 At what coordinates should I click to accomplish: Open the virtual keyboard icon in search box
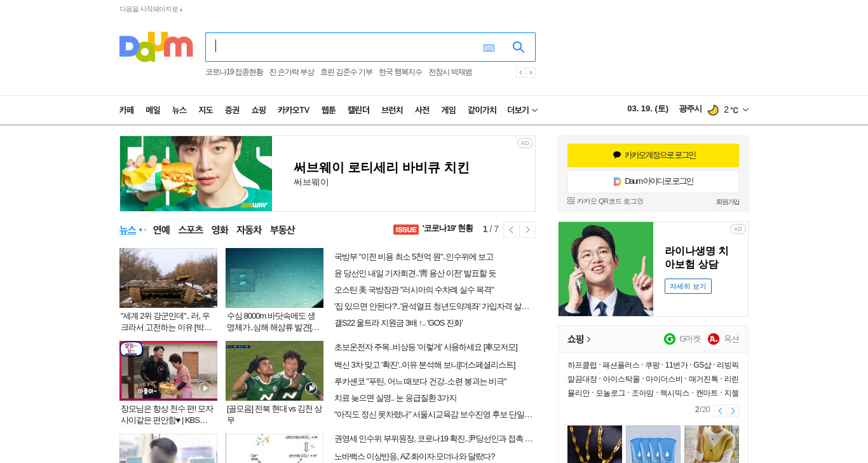coord(489,48)
